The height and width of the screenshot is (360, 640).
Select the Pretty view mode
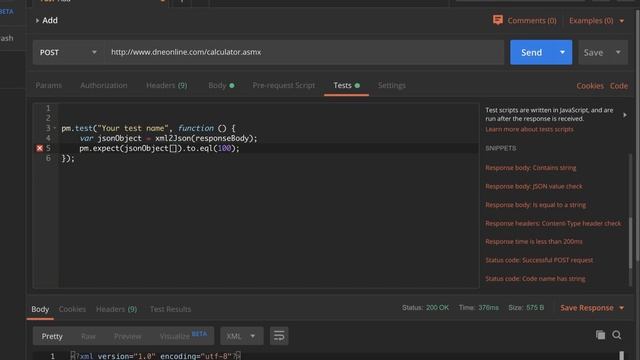tap(52, 336)
